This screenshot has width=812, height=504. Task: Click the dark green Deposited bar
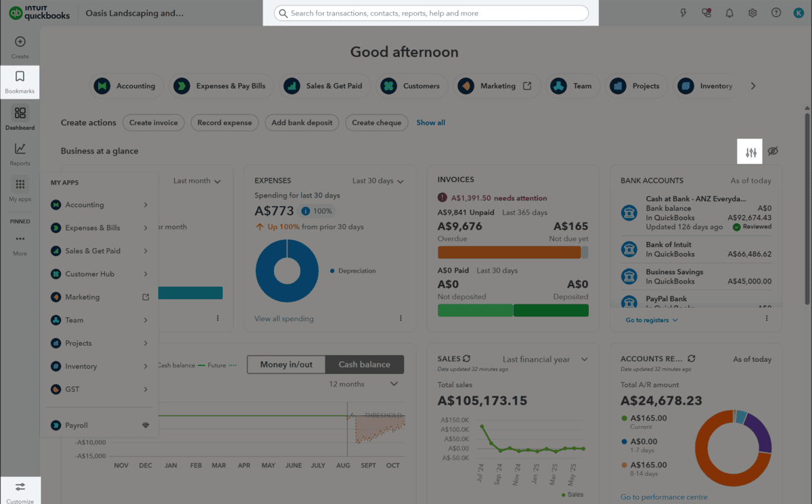point(551,311)
